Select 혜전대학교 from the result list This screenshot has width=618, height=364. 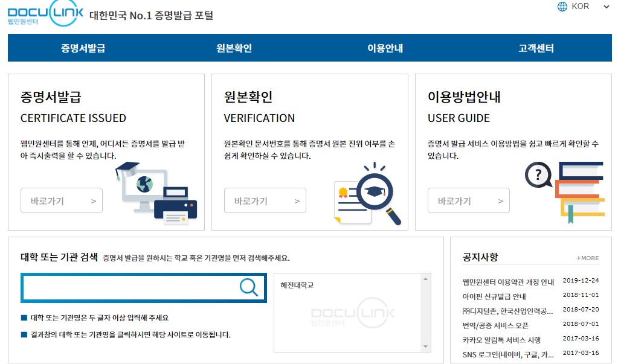click(x=297, y=285)
